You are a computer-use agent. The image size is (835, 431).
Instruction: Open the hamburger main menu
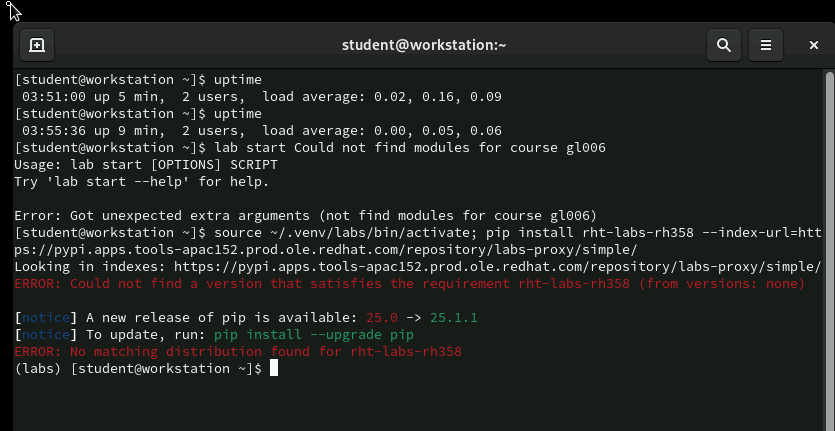[765, 45]
